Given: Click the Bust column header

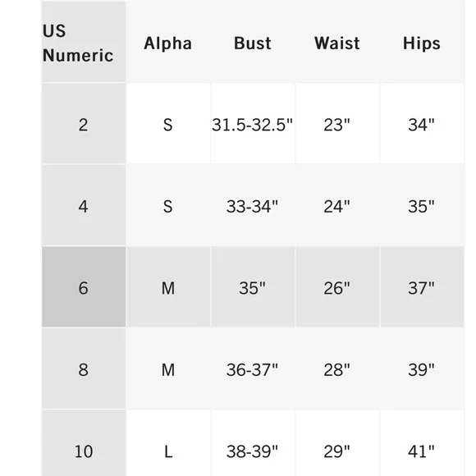Looking at the screenshot, I should tap(253, 43).
